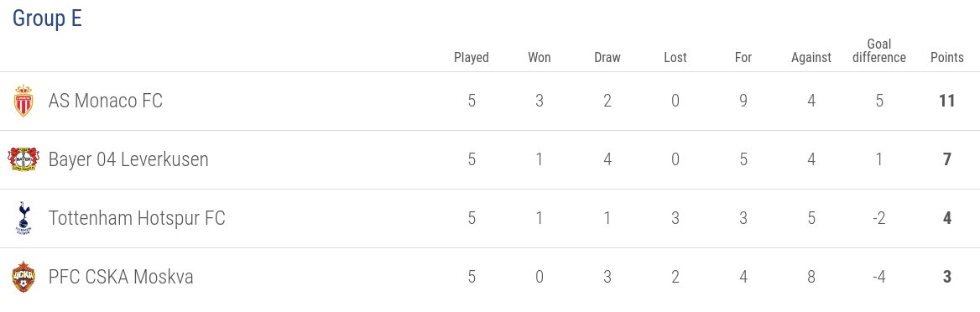
Task: Open the Tottenham Hotspur FC team link
Action: (137, 218)
